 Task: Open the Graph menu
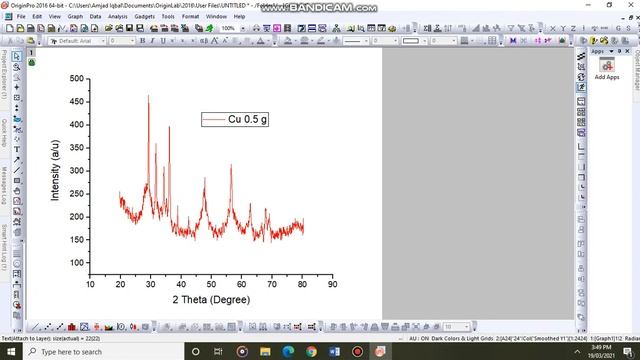[75, 17]
